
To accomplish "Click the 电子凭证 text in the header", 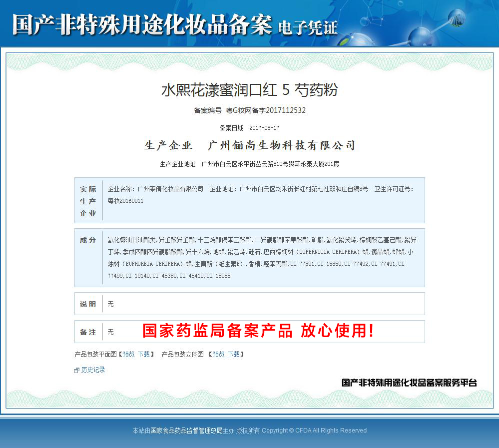I will click(308, 27).
